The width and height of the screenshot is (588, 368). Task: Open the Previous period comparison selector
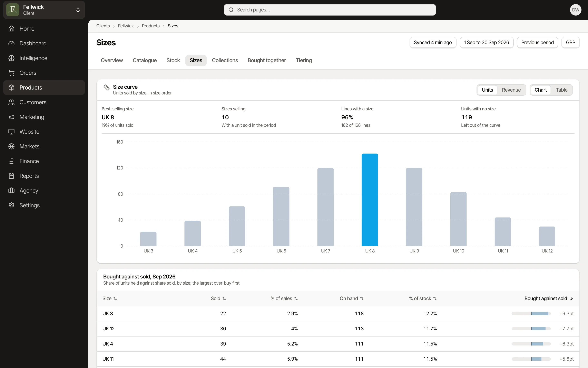537,43
